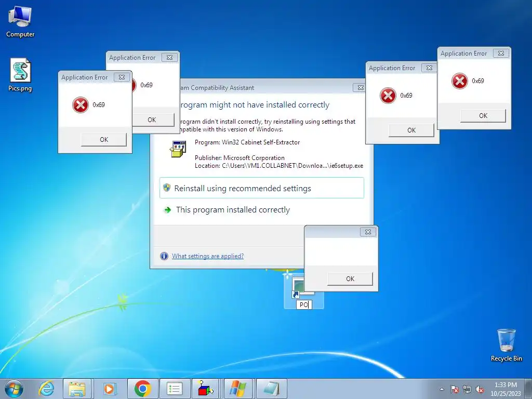
Task: Open the network tray icon
Action: pos(467,389)
